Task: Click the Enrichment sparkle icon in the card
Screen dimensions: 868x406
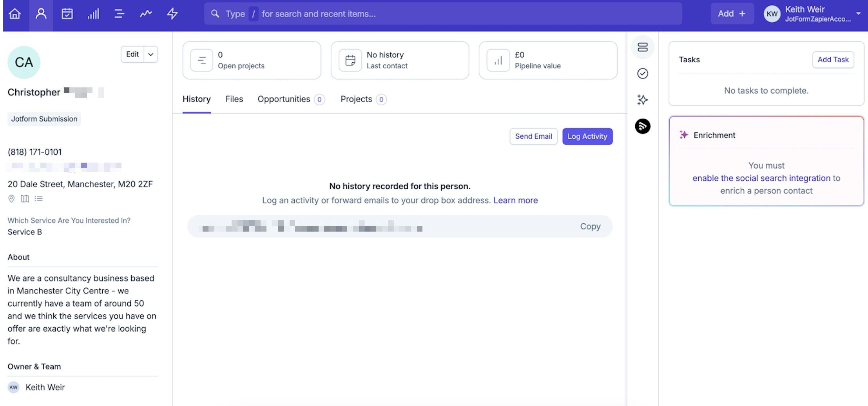Action: [x=684, y=135]
